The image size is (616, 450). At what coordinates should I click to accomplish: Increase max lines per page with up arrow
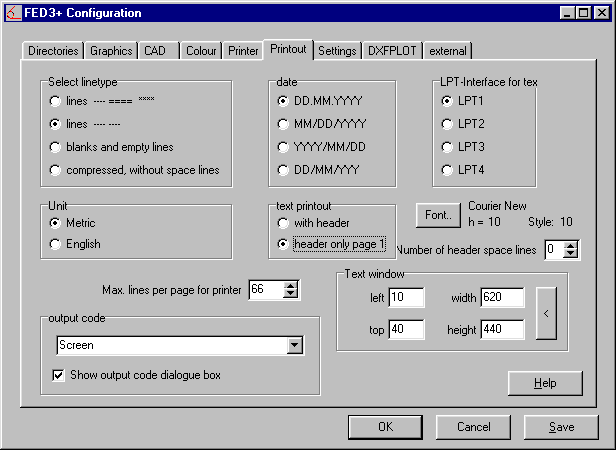point(291,286)
